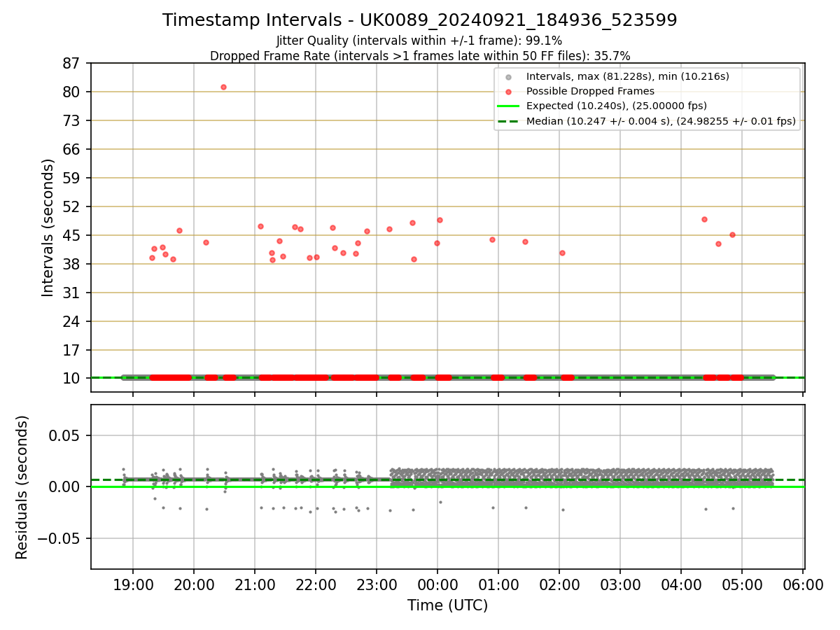840x630 pixels.
Task: Click legend entry 'Median (10.247 +/- 0.004 s)'
Action: point(661,121)
